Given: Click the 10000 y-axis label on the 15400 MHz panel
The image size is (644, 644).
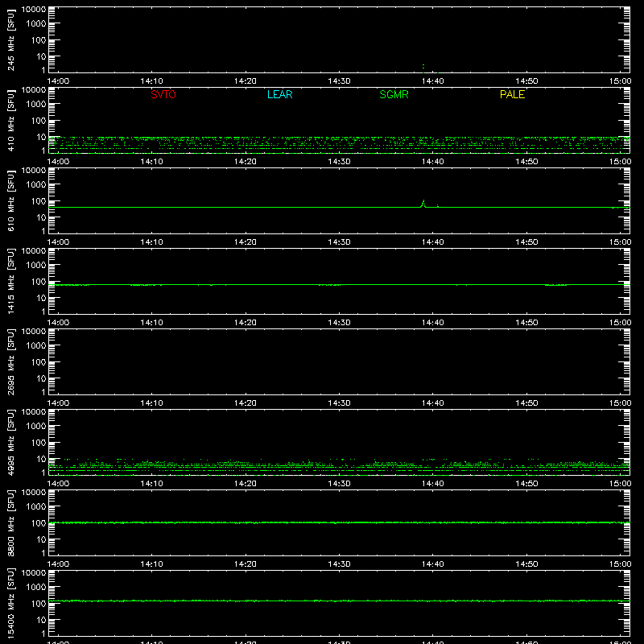Looking at the screenshot, I should click(34, 573).
